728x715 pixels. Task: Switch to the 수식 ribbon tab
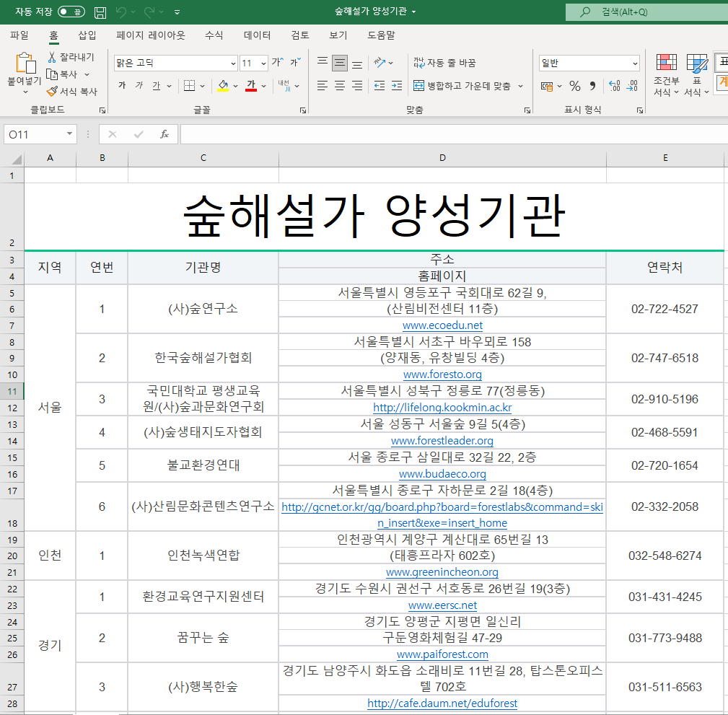(x=214, y=35)
